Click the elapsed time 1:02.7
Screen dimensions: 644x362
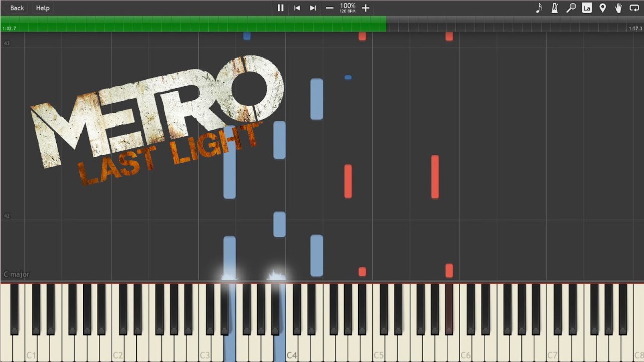click(9, 29)
